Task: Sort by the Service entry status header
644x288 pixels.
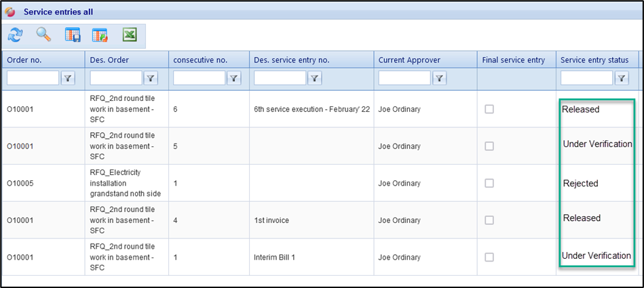Action: (x=594, y=60)
